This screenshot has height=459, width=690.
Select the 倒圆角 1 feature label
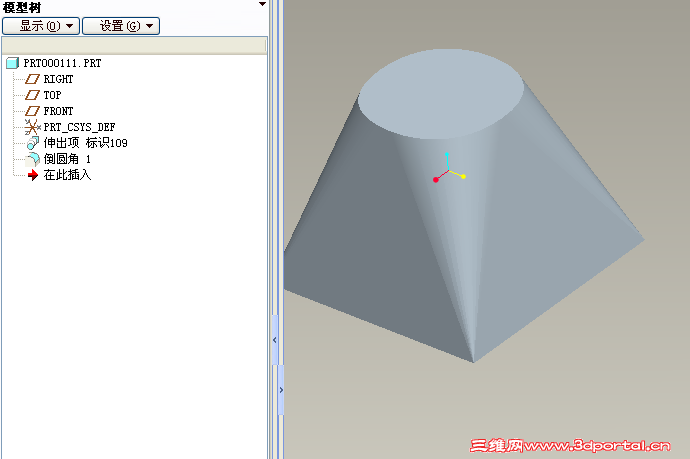(x=67, y=159)
